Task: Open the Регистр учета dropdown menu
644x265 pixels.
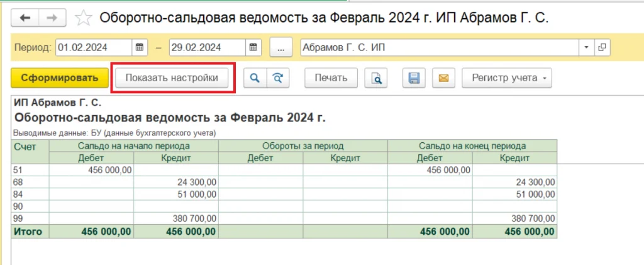Action: click(x=506, y=78)
